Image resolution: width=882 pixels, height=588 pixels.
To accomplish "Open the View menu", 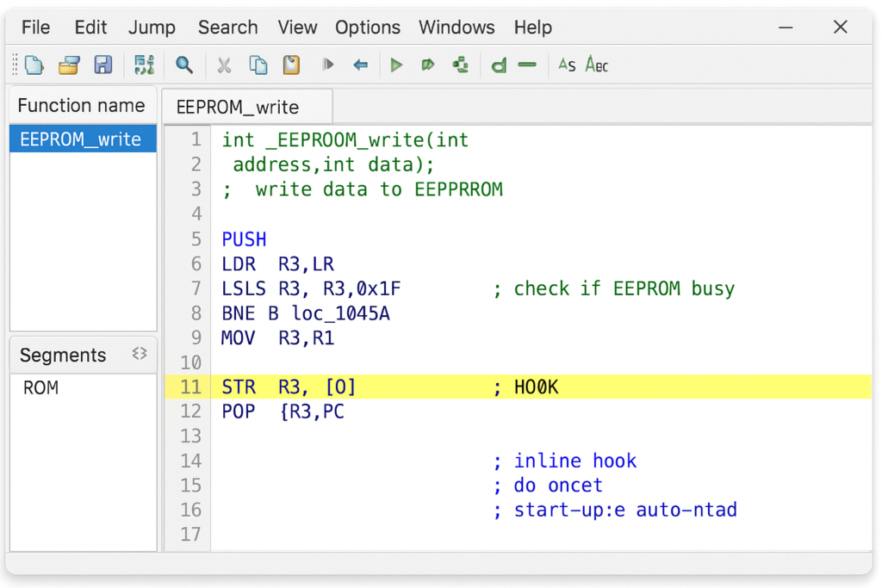I will pos(297,27).
